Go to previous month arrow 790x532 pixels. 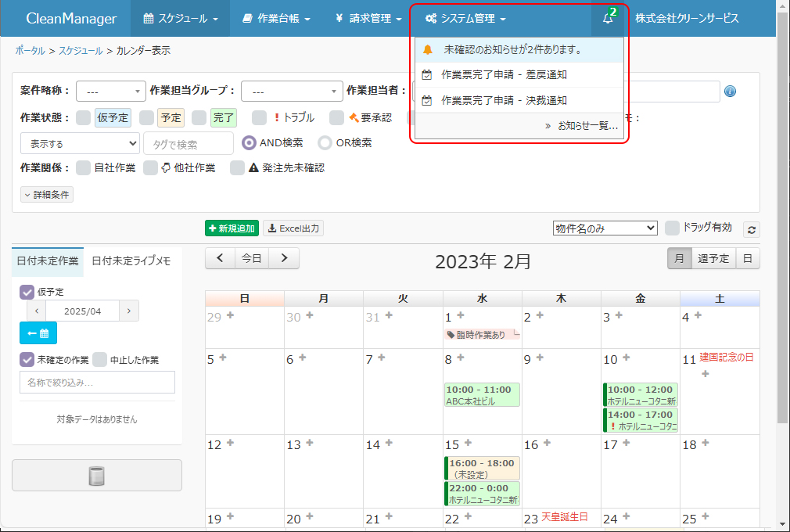[x=220, y=257]
